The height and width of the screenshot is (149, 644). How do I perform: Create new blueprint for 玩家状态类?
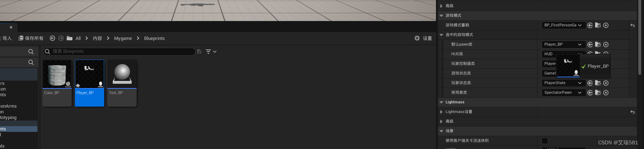point(606,83)
